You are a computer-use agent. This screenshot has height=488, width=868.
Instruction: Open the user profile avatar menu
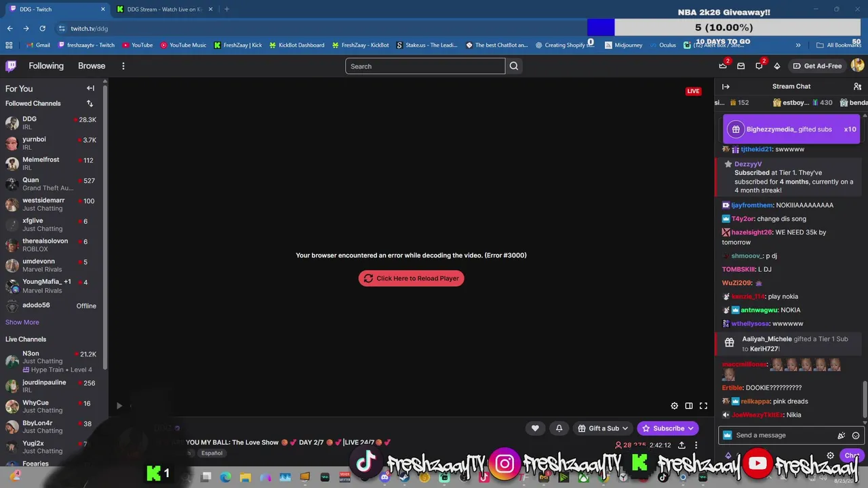tap(857, 65)
